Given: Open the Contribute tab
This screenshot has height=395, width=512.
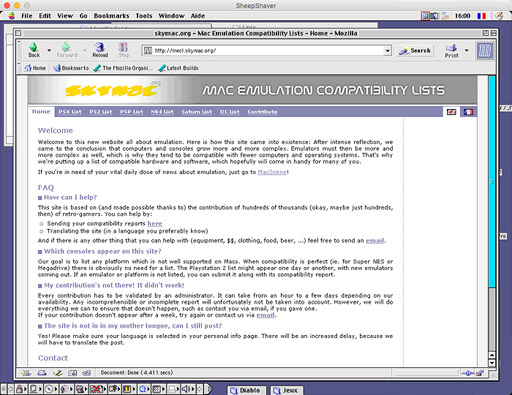Looking at the screenshot, I should (x=262, y=112).
